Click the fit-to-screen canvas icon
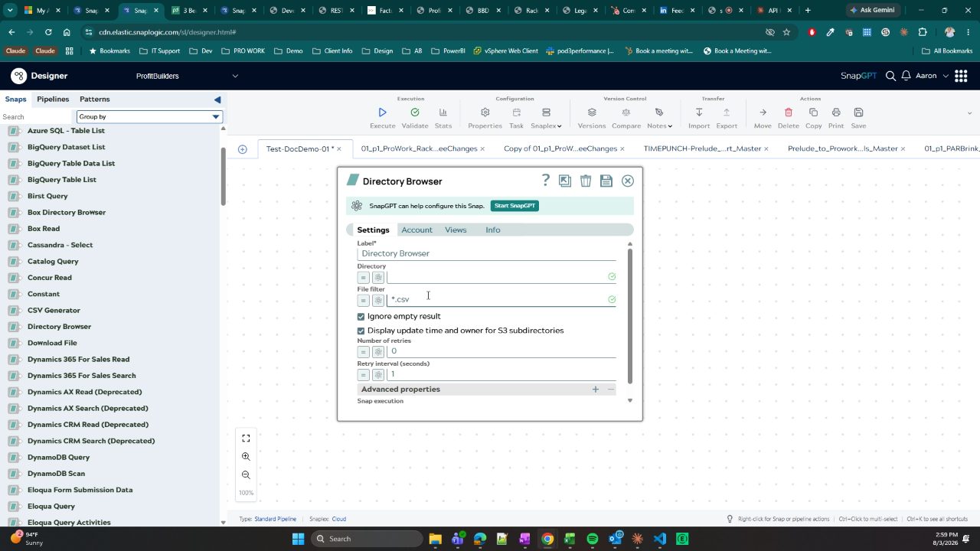 246,439
